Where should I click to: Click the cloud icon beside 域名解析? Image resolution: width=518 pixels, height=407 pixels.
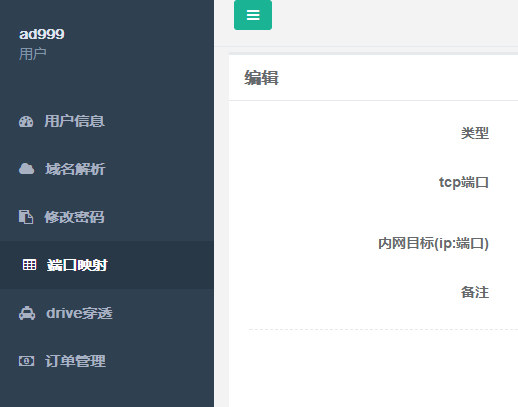click(26, 169)
